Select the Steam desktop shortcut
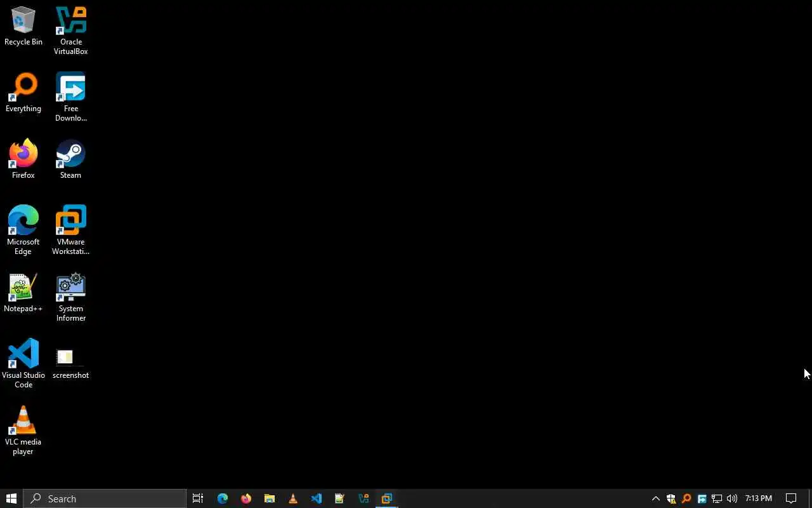This screenshot has width=812, height=508. tap(70, 160)
